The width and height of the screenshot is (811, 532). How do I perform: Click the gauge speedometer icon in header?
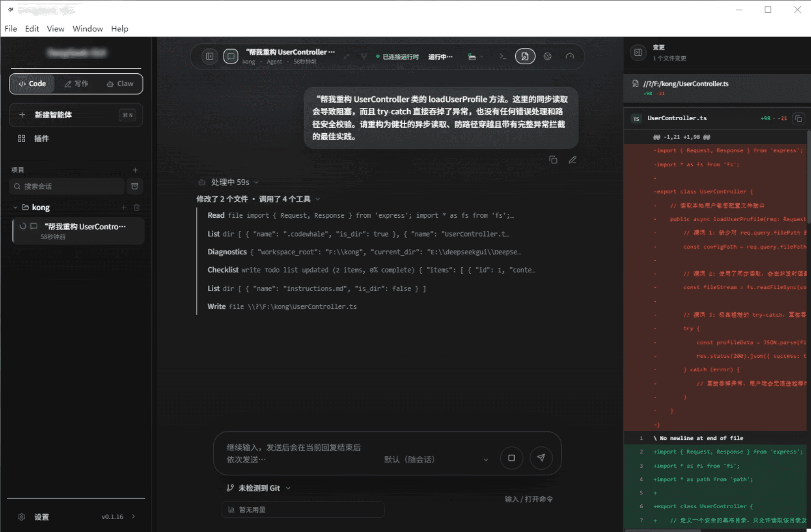[570, 56]
